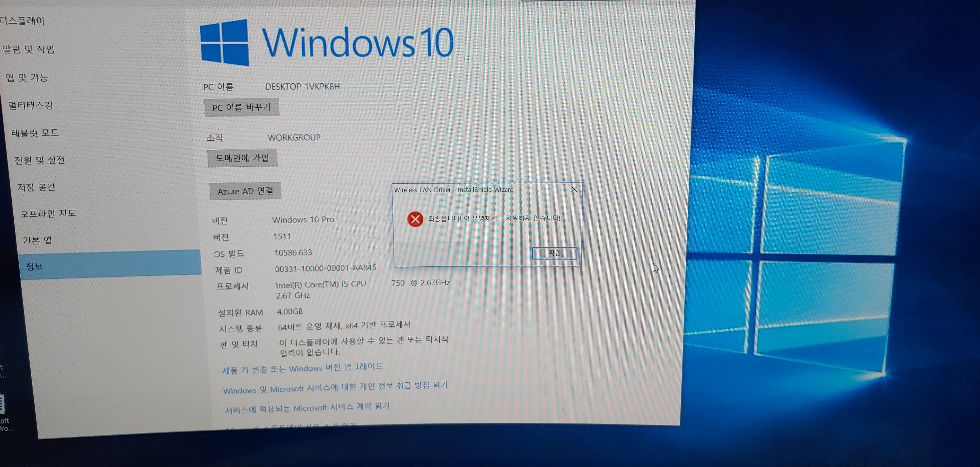Image resolution: width=980 pixels, height=467 pixels.
Task: Open the 제품 키 변경 또는 Windows 버전 업그레이드 link
Action: click(x=302, y=368)
